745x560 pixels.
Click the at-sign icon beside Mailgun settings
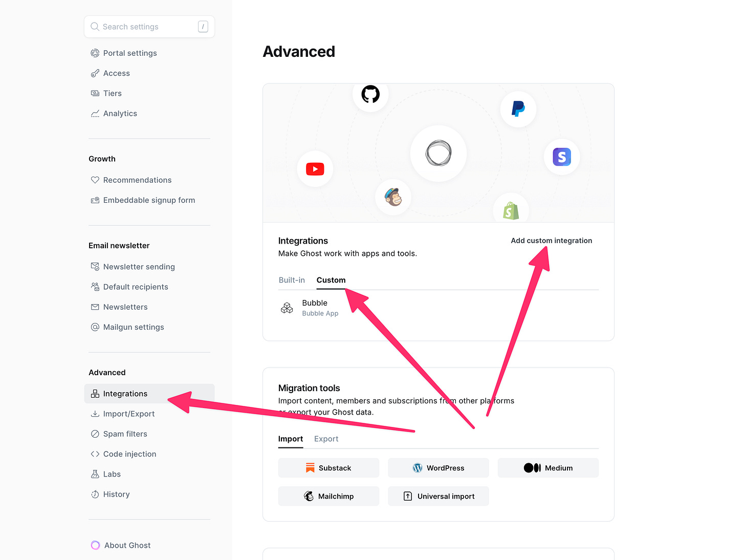[x=95, y=327]
